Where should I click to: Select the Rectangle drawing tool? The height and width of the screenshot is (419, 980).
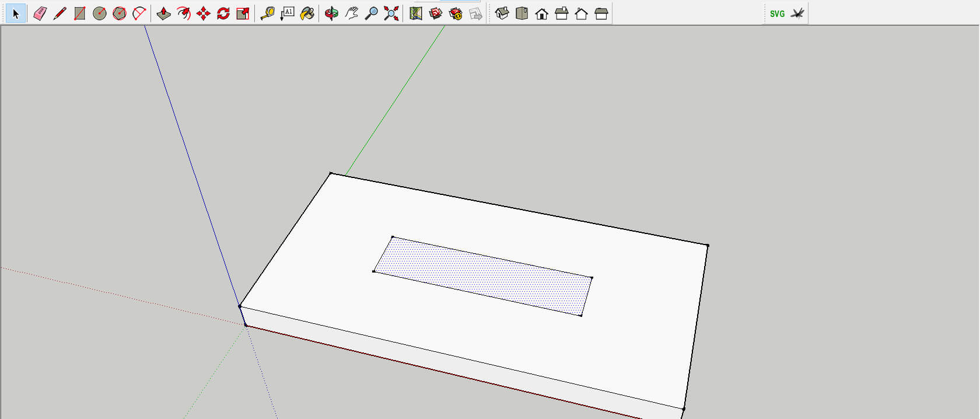coord(79,13)
